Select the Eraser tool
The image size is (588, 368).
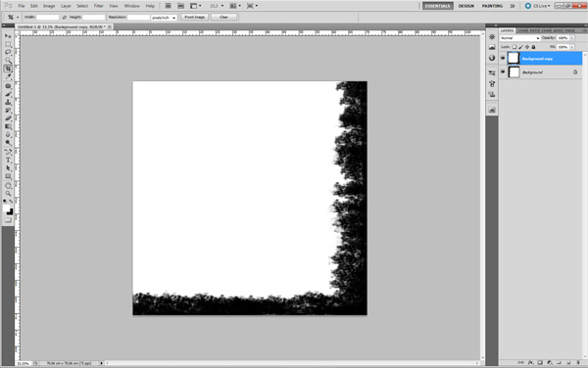click(x=8, y=118)
